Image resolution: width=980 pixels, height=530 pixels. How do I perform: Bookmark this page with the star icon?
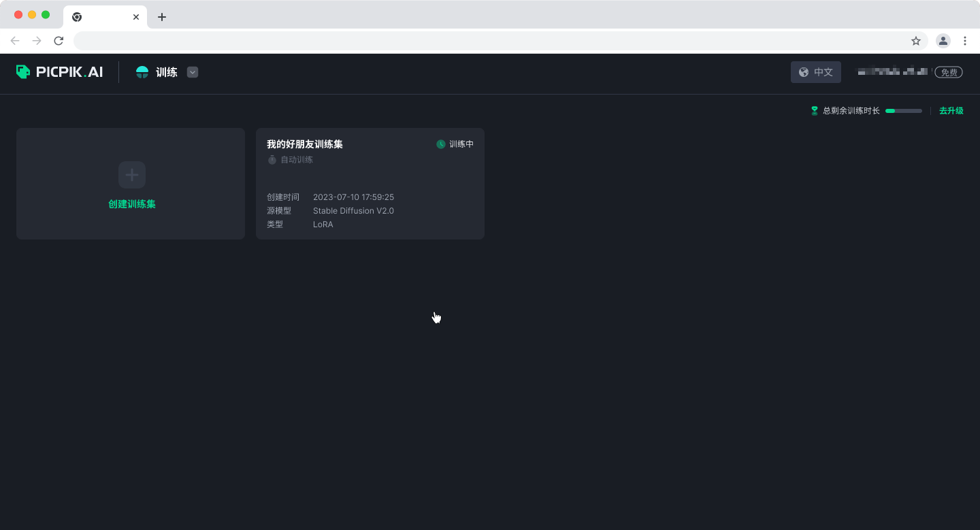[916, 41]
